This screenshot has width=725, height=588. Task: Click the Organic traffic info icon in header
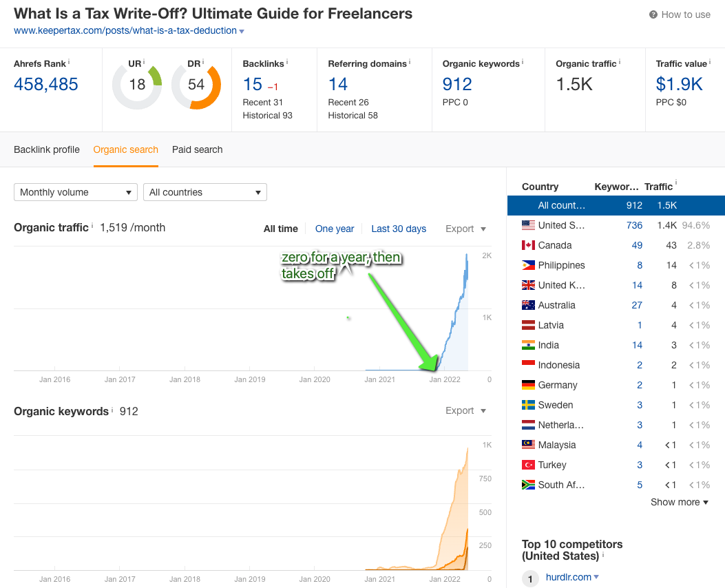click(x=619, y=61)
